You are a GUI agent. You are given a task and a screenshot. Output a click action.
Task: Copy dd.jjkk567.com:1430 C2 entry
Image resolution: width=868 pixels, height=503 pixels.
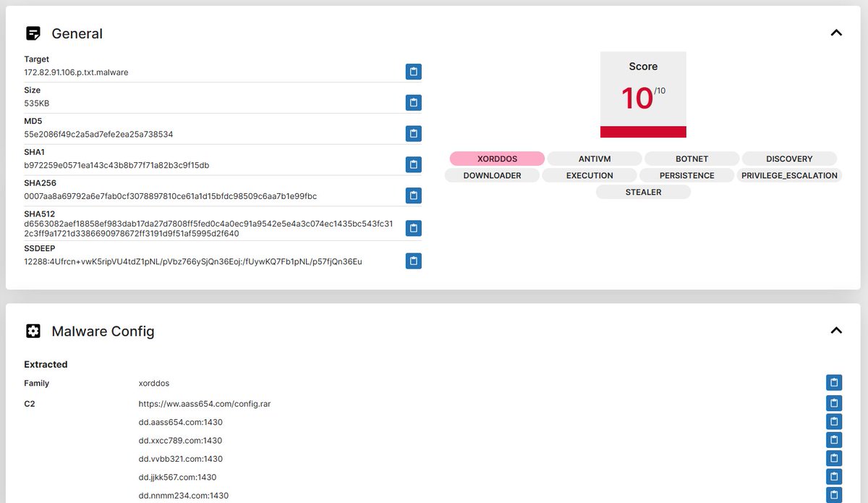(x=834, y=477)
